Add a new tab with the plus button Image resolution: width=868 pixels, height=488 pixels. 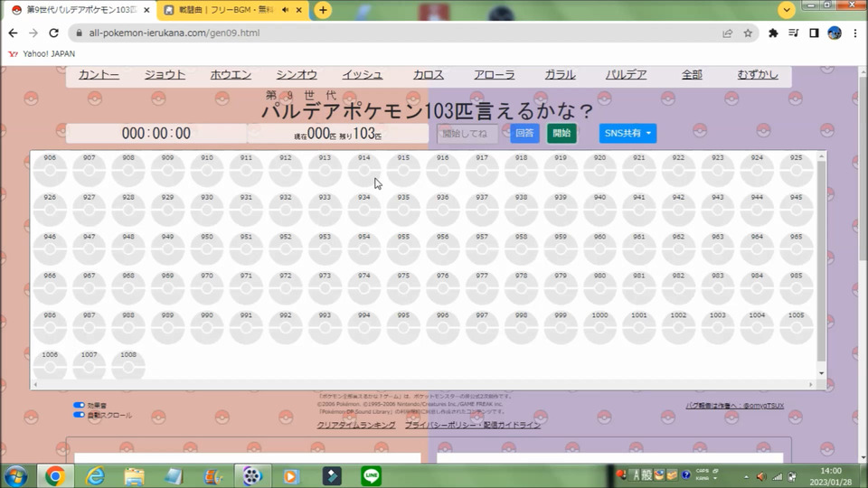point(323,10)
